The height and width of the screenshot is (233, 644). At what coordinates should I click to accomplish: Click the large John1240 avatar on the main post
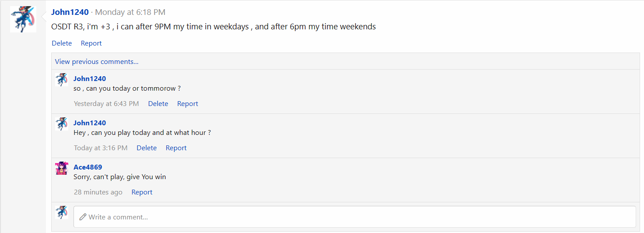pos(23,19)
